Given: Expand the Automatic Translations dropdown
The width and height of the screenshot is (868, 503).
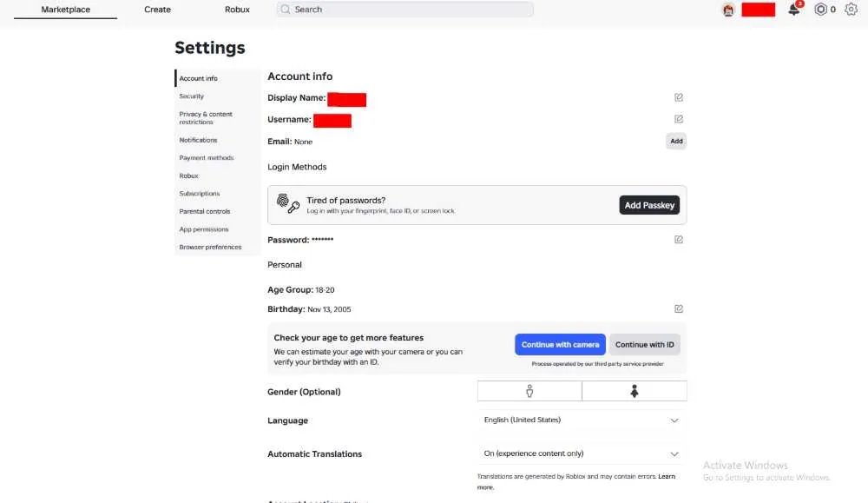Looking at the screenshot, I should [x=582, y=453].
